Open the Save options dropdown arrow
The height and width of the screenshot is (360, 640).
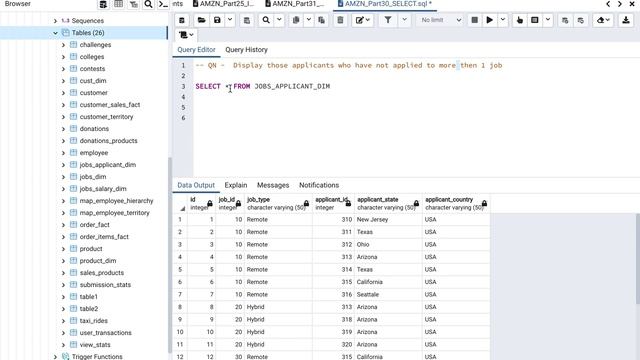(x=230, y=20)
